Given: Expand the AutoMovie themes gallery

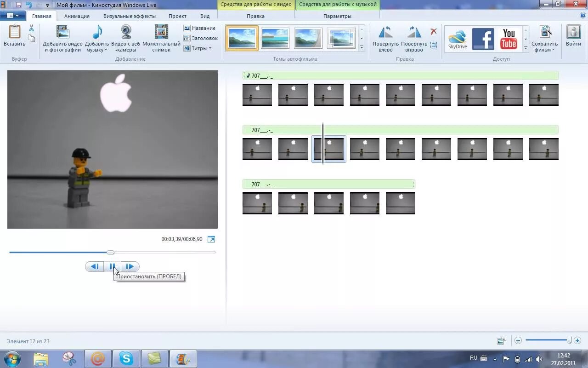Looking at the screenshot, I should tap(362, 47).
